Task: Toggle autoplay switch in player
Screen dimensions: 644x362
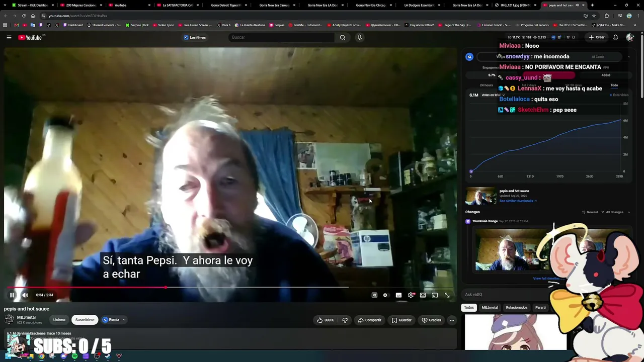Action: 385,295
